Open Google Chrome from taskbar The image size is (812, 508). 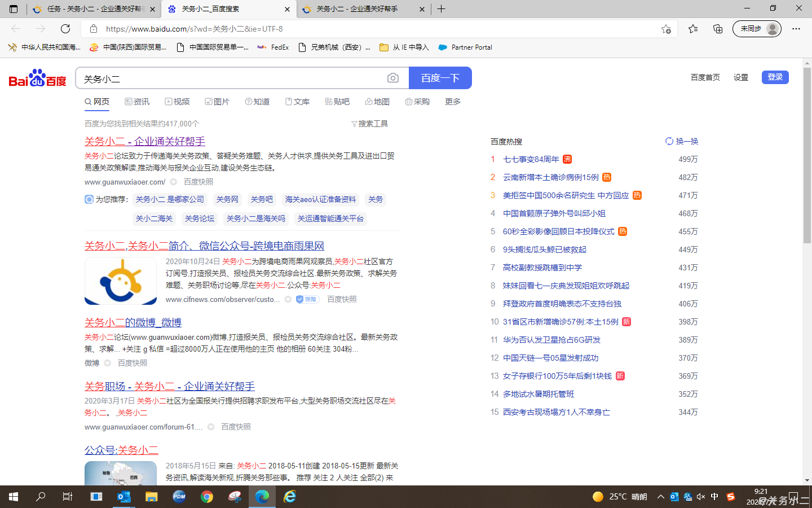tap(207, 497)
